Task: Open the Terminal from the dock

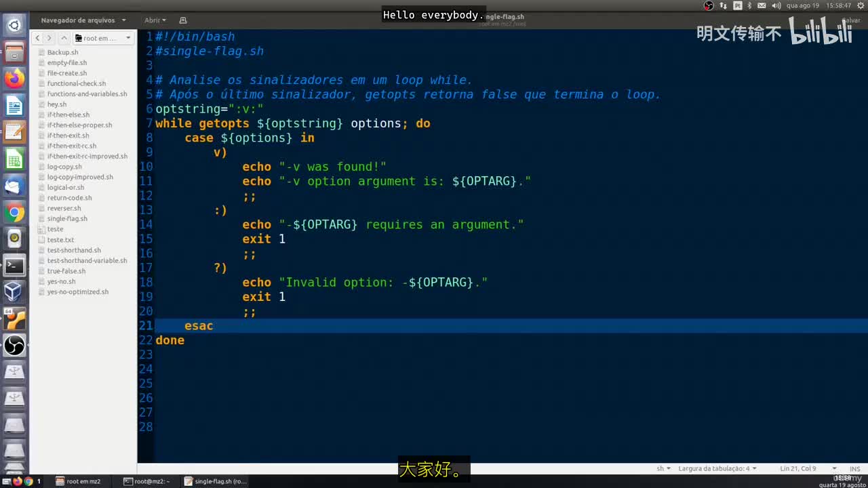Action: coord(14,266)
